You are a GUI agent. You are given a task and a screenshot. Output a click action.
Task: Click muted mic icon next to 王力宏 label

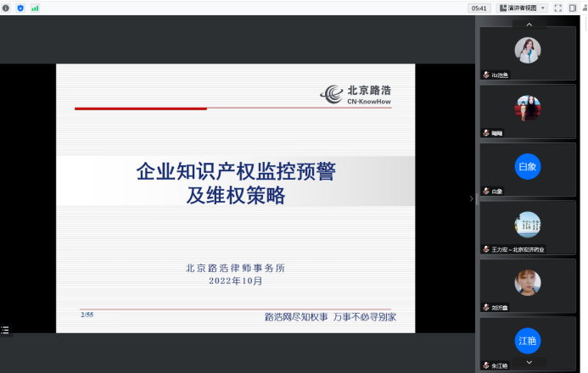click(x=486, y=249)
